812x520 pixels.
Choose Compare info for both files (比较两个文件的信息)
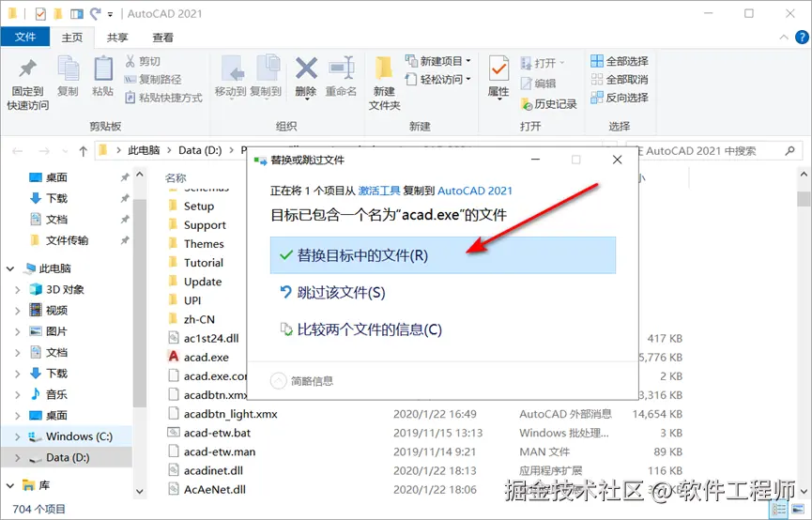point(443,329)
